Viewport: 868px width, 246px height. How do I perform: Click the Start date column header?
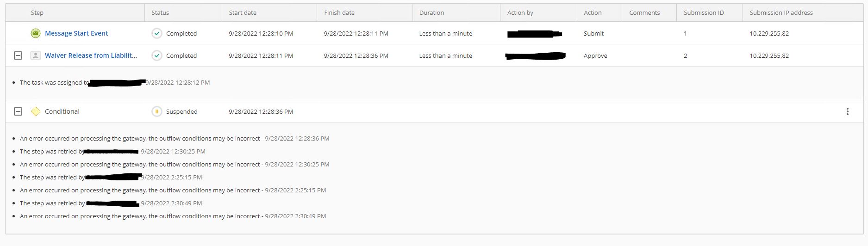(243, 12)
